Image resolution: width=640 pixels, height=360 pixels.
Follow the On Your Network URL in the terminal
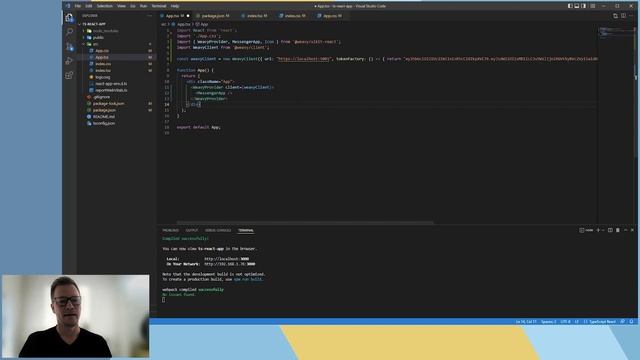230,264
